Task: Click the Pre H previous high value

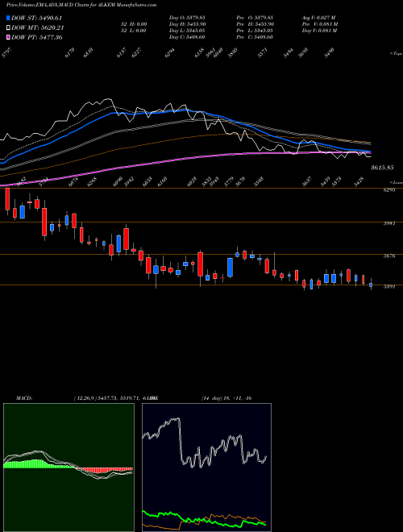Action: 255,24
